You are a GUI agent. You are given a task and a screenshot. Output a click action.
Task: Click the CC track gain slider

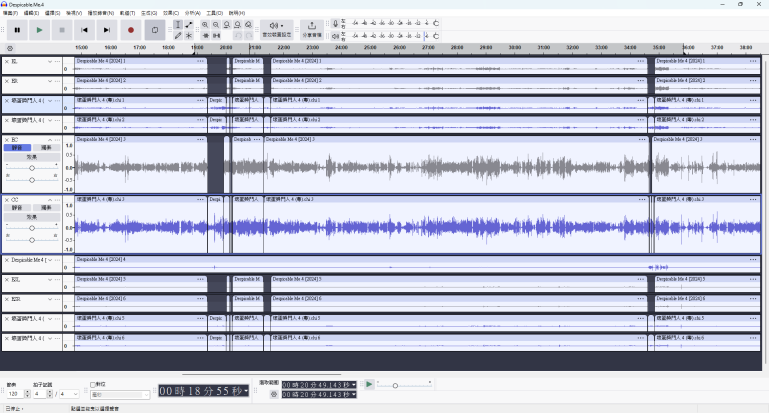[x=32, y=228]
